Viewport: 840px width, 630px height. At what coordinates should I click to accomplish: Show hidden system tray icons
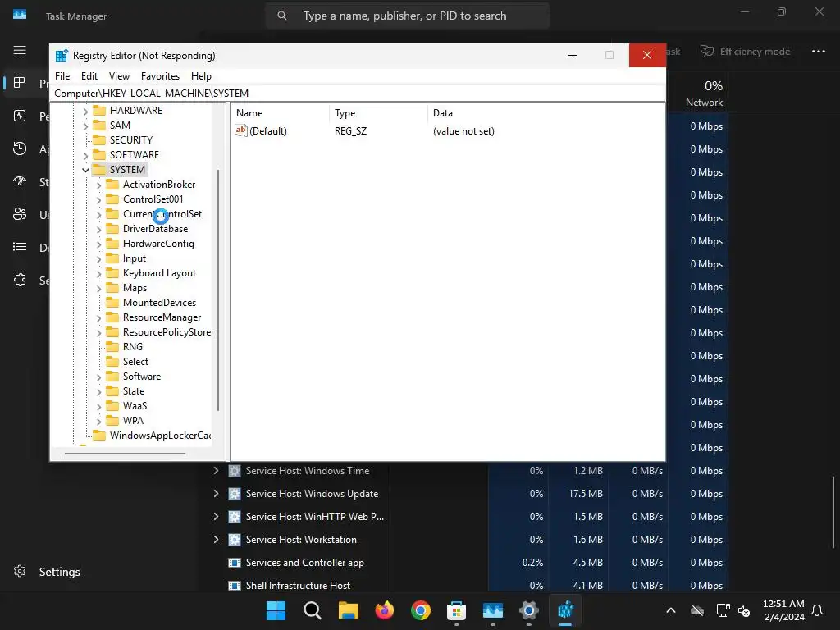tap(671, 610)
